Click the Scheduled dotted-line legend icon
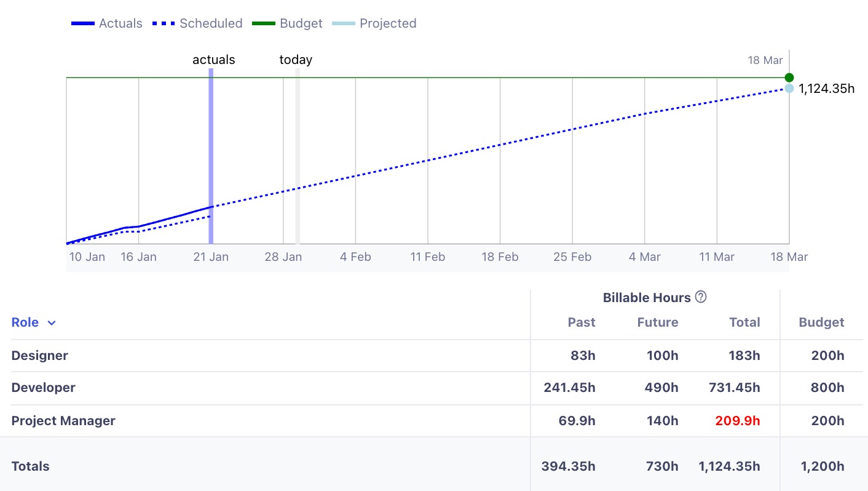 tap(162, 23)
